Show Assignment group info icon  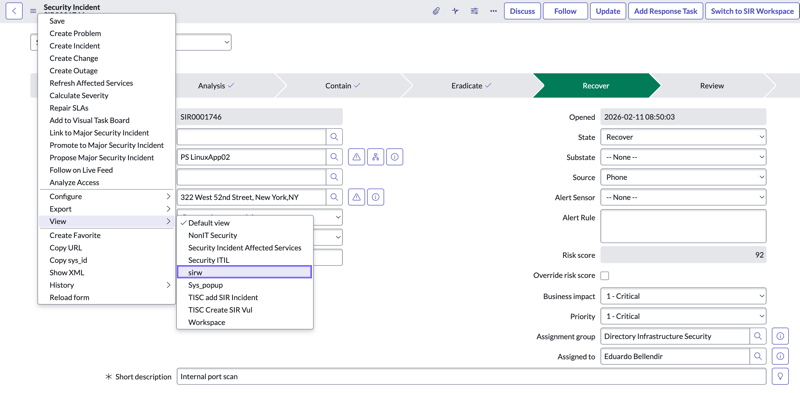click(780, 336)
